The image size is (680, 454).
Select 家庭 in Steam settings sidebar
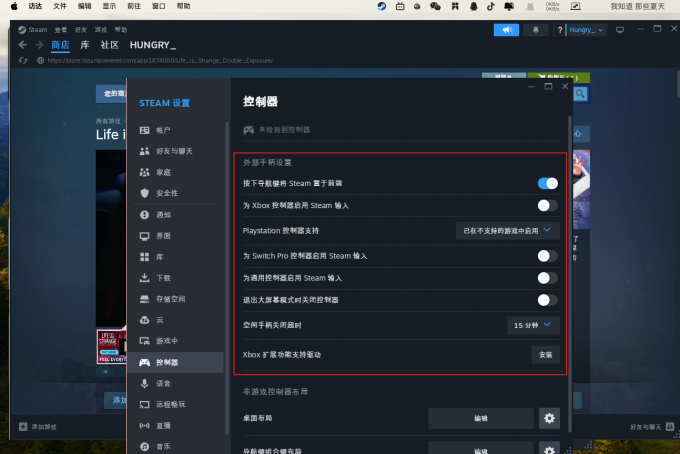[176, 172]
